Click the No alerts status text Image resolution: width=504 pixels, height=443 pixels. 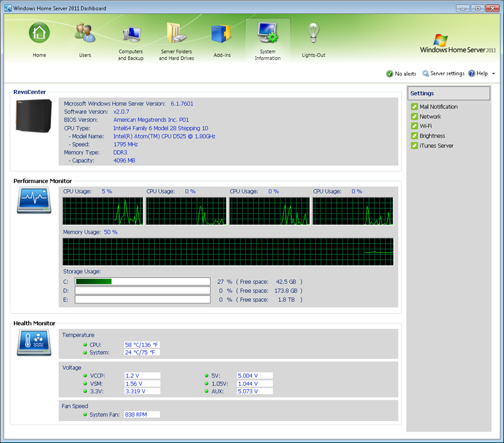(406, 74)
